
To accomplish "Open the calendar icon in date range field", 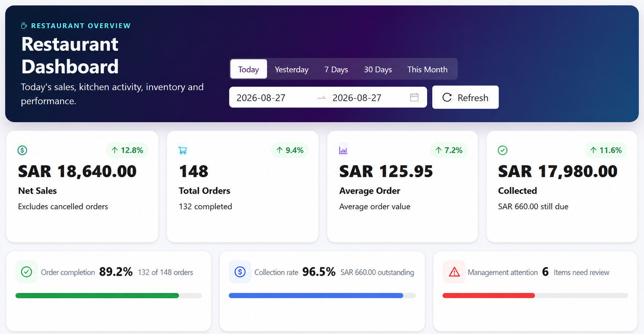I will tap(414, 97).
